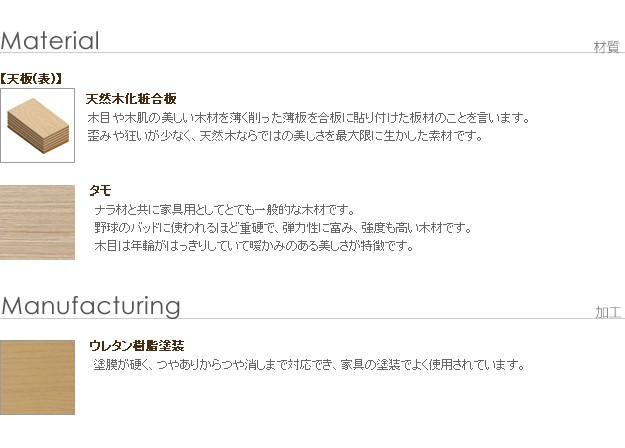This screenshot has height=448, width=625.
Task: Open the 天然木化粧合板 title
Action: [x=131, y=99]
